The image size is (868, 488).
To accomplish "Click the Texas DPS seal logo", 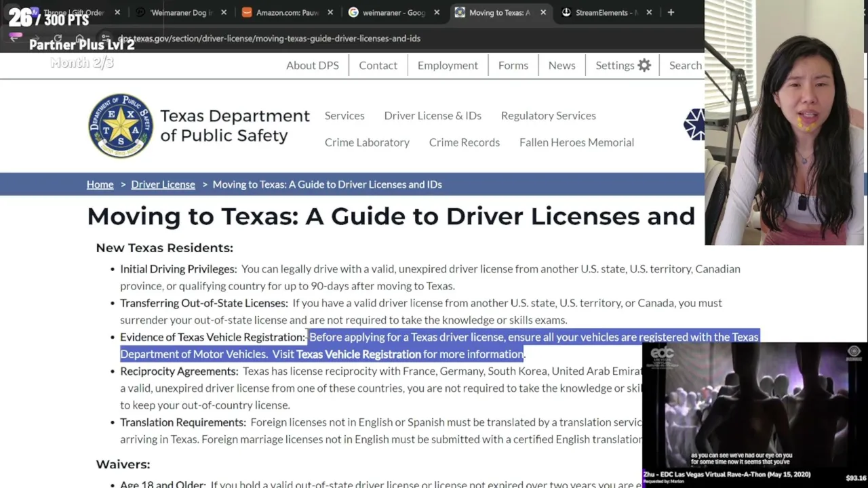I will [121, 125].
